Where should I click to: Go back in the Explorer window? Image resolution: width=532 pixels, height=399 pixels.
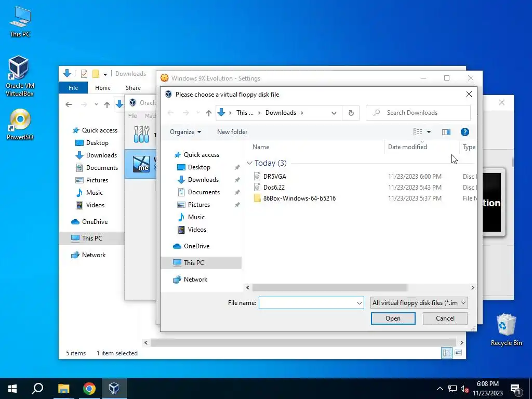(69, 104)
